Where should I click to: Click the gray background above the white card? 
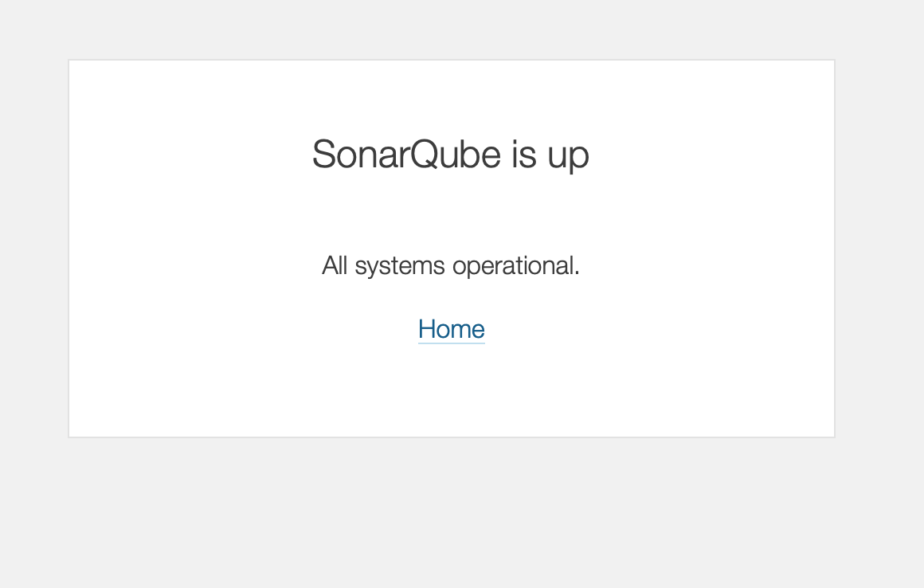pos(450,28)
